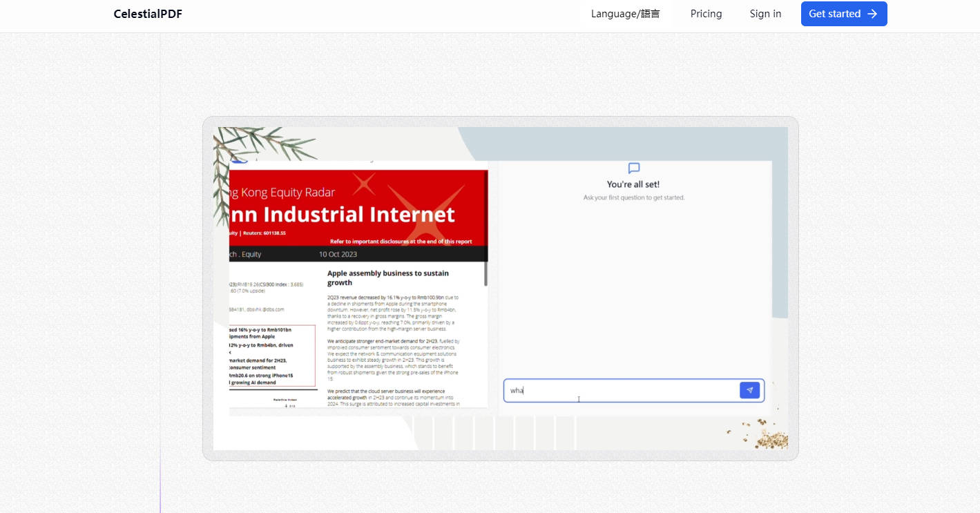Click Sign in in the top navigation

tap(765, 13)
